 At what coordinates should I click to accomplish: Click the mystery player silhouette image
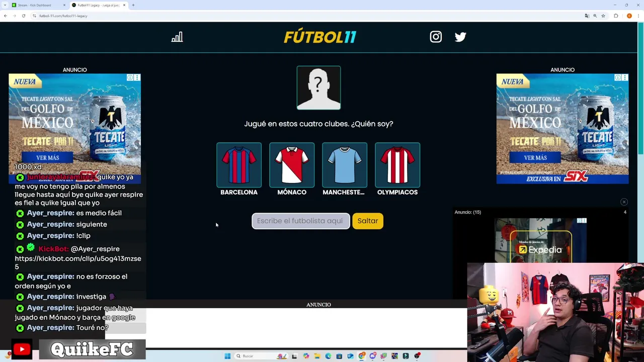318,87
